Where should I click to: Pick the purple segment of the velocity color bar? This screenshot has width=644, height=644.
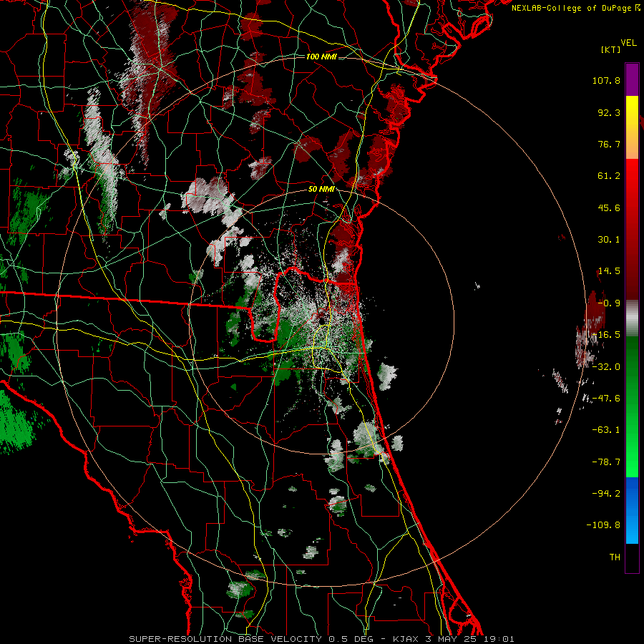pyautogui.click(x=632, y=79)
